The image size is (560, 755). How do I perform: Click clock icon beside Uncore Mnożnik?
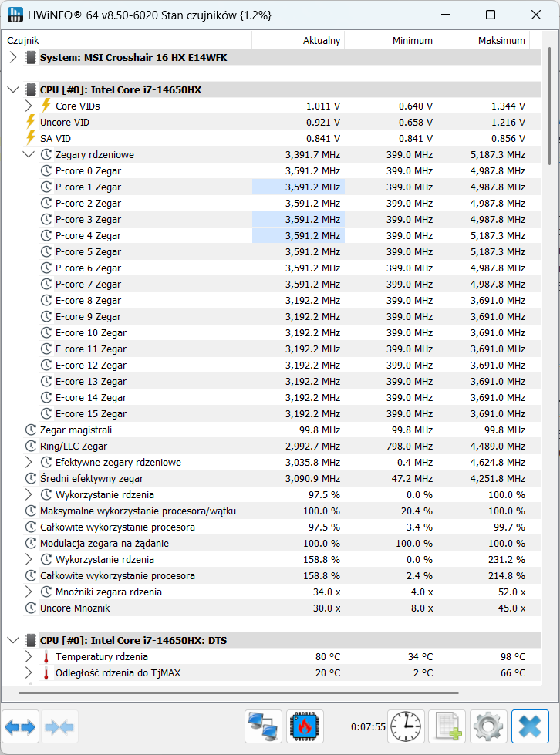click(x=30, y=608)
